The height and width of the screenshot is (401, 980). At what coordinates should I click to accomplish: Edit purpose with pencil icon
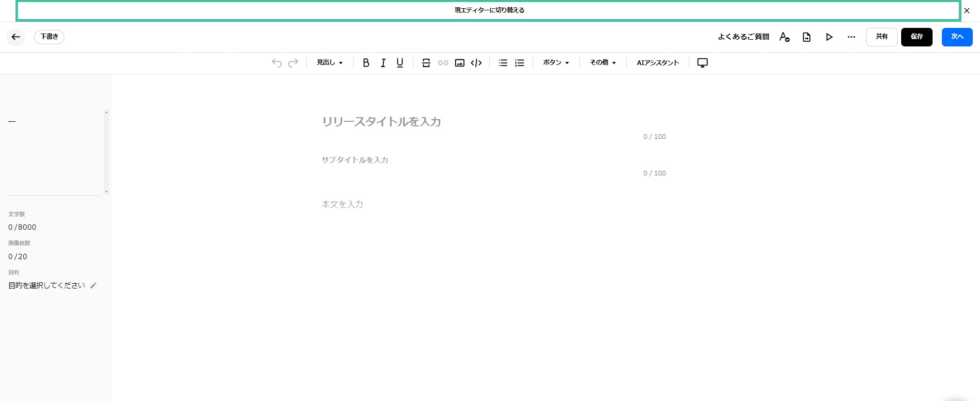tap(93, 285)
